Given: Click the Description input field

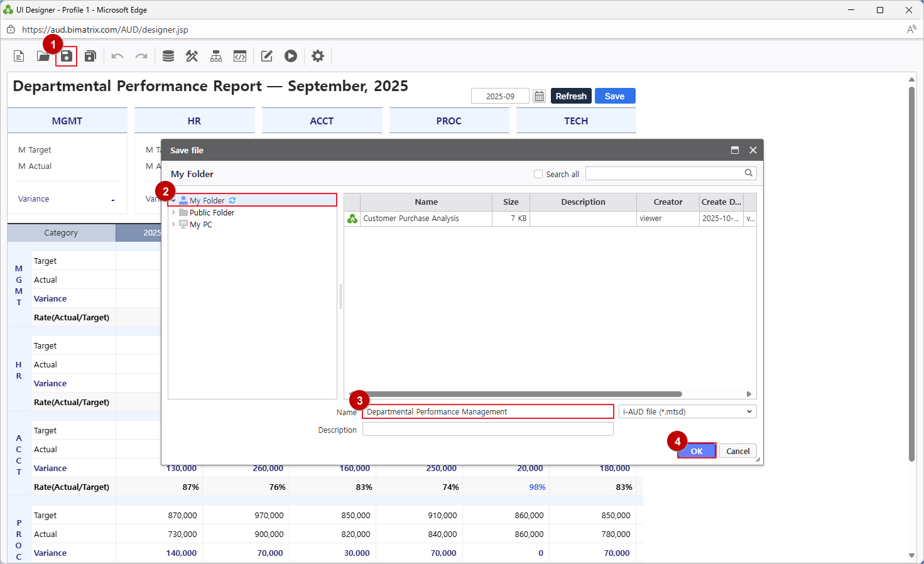Looking at the screenshot, I should 487,429.
